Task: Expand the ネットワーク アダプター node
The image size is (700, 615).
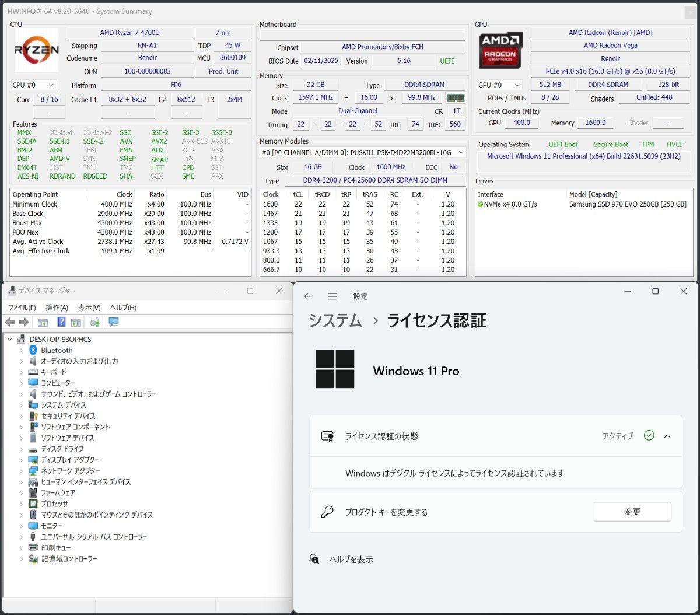Action: 22,471
